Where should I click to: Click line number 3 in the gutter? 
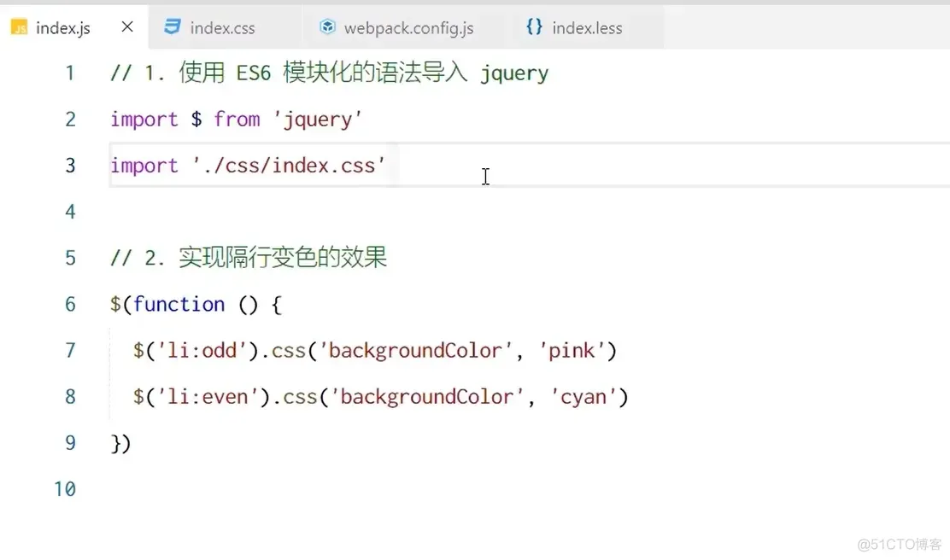click(70, 166)
